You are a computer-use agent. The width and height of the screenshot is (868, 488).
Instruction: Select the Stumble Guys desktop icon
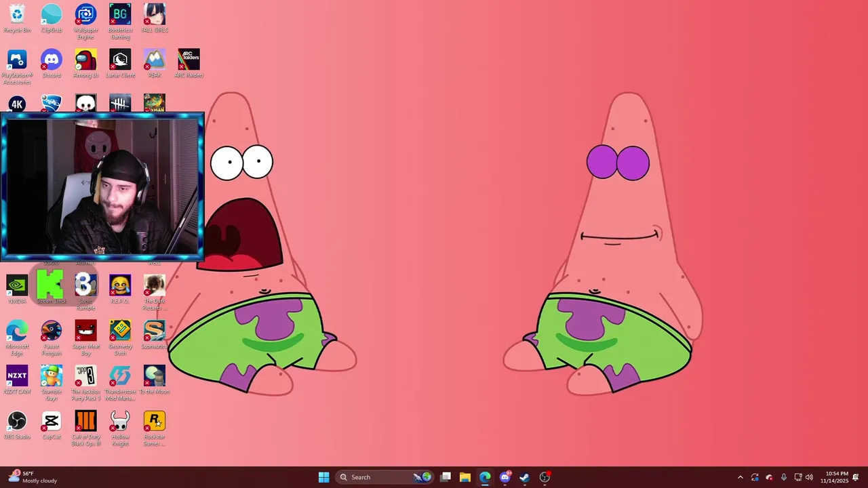[52, 384]
